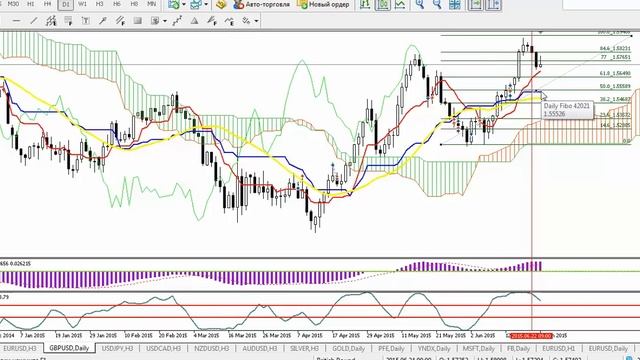This screenshot has height=360, width=640.
Task: Switch to the H8 timeframe
Action: (x=134, y=4)
